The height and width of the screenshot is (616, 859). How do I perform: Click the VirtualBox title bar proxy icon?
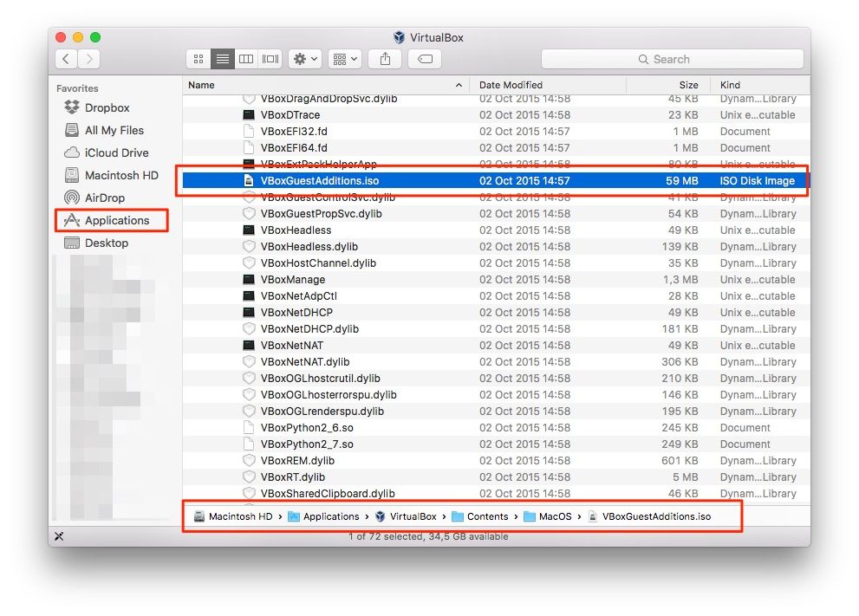[400, 37]
